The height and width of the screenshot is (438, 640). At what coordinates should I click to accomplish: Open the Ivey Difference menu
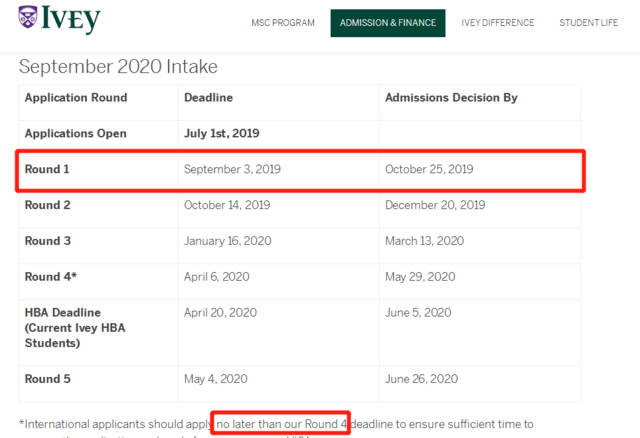tap(498, 23)
